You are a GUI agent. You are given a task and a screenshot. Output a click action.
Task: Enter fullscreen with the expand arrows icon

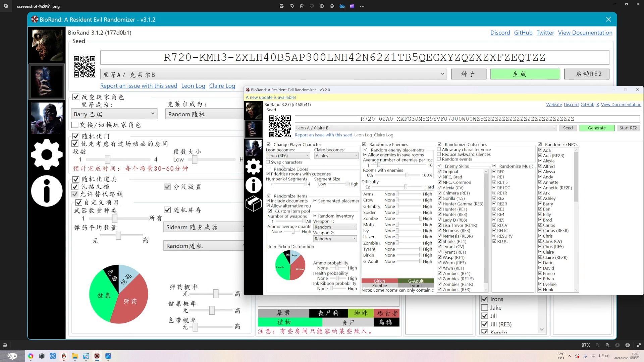(x=639, y=345)
